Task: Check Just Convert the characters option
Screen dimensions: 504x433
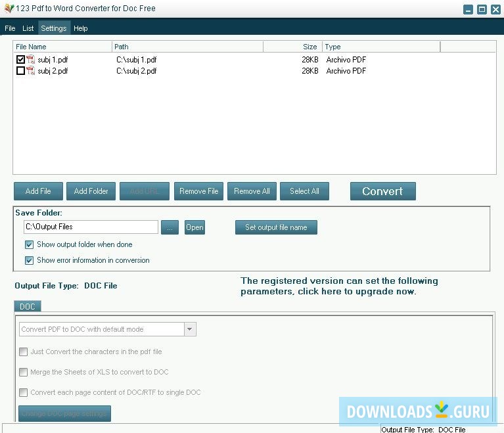Action: click(23, 352)
